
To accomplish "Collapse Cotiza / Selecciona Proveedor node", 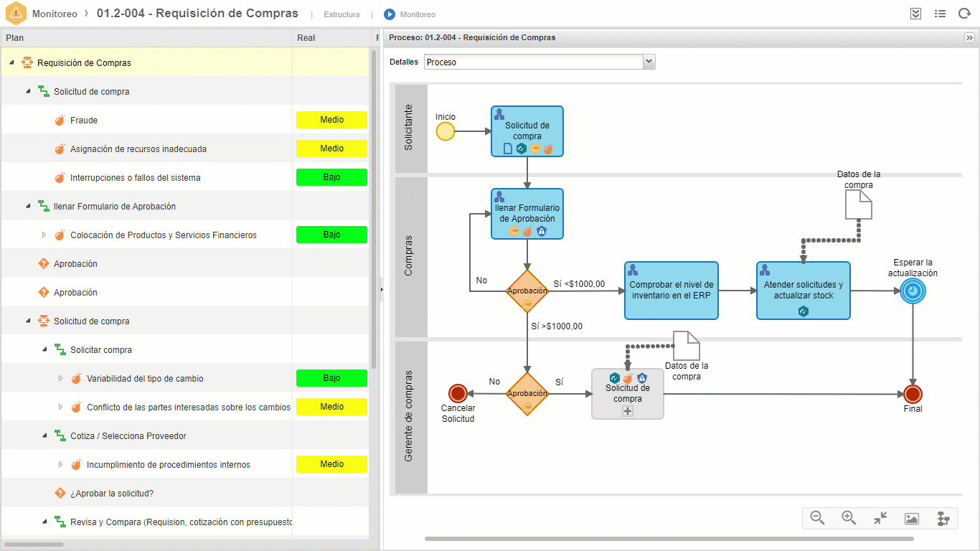I will (x=44, y=436).
